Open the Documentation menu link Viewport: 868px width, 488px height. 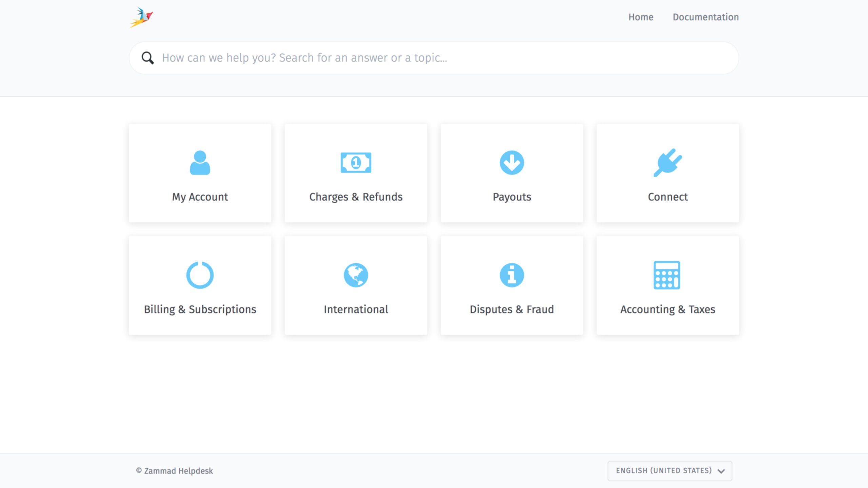[706, 17]
